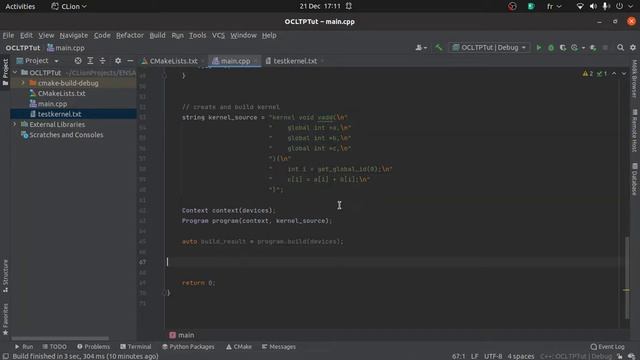
Task: Open the Project view selector dropdown
Action: [x=38, y=61]
